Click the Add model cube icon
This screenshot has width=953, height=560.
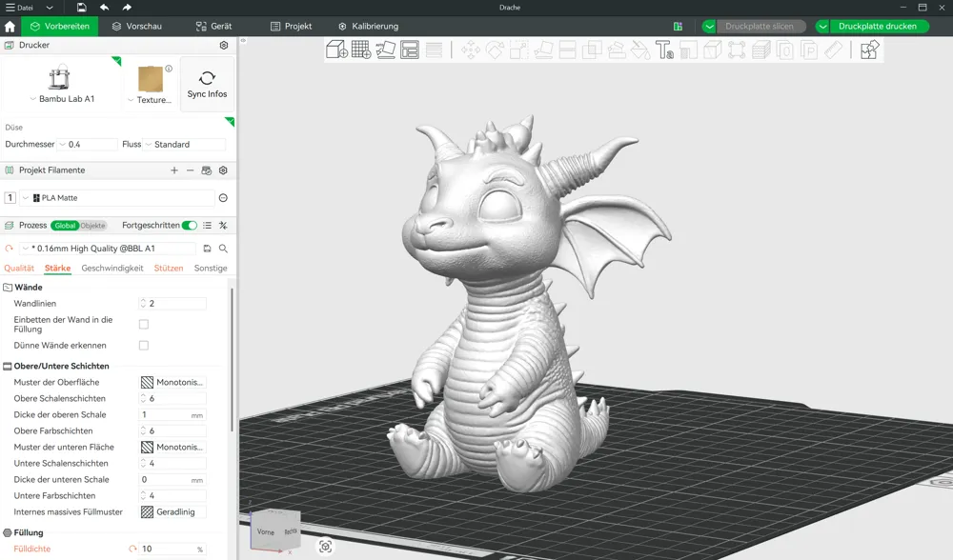(336, 50)
